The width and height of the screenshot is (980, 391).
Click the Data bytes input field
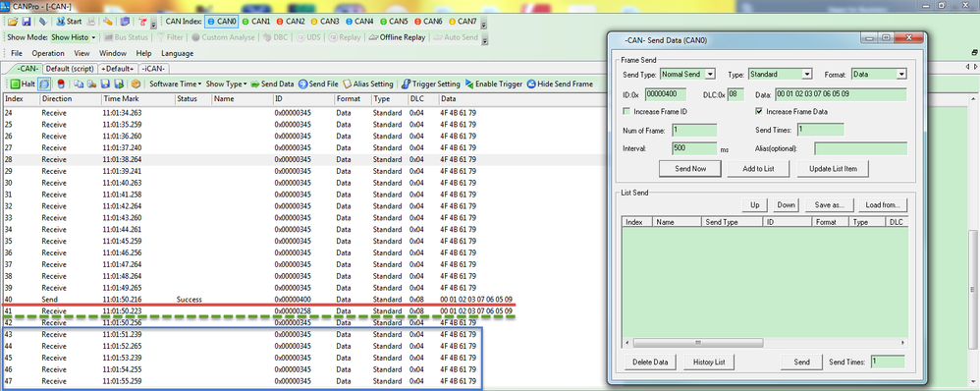[x=841, y=94]
